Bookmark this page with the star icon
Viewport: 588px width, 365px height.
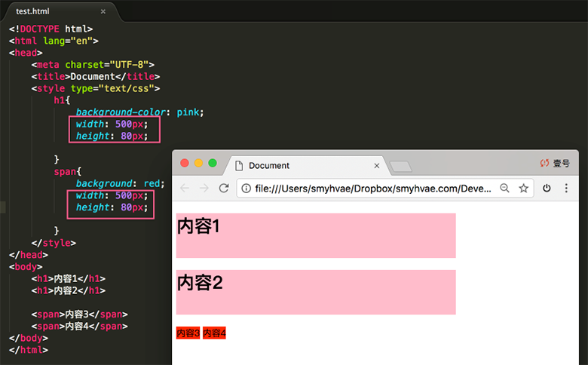pos(523,188)
